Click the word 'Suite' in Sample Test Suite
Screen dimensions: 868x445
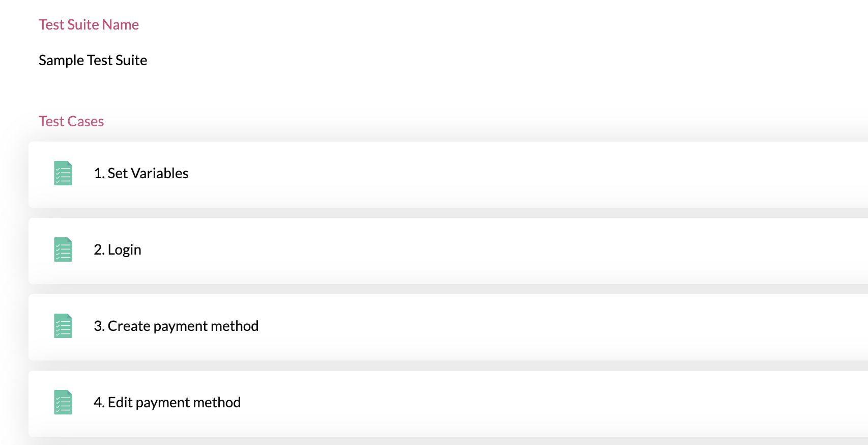(x=131, y=60)
